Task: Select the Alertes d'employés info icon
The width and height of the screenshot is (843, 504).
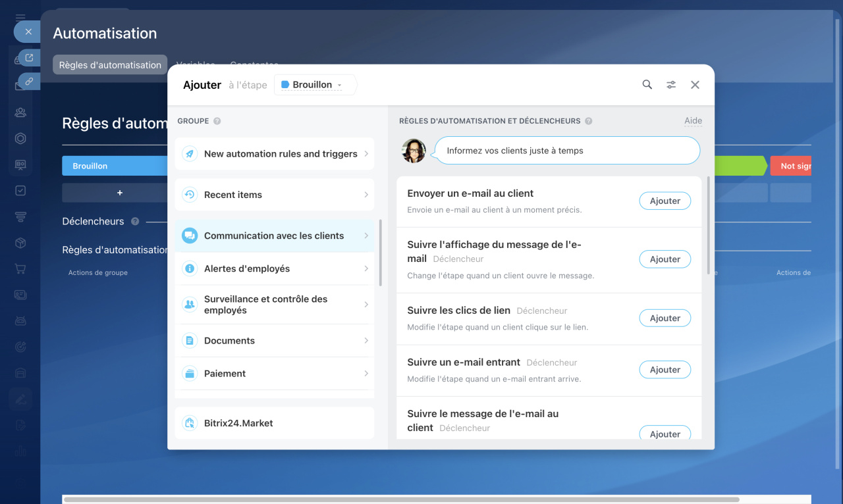Action: (190, 268)
